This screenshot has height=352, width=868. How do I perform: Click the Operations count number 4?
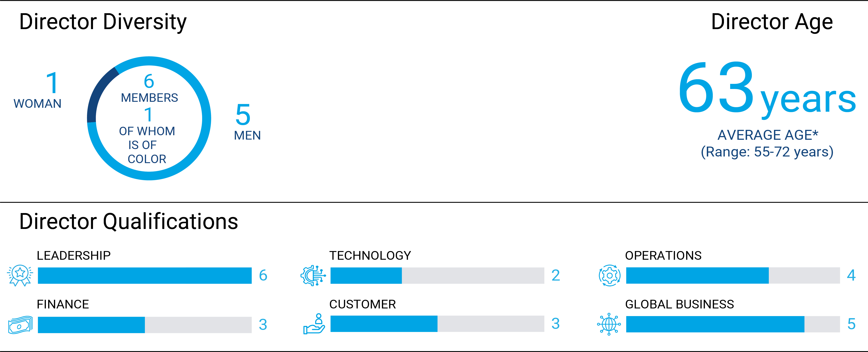851,275
